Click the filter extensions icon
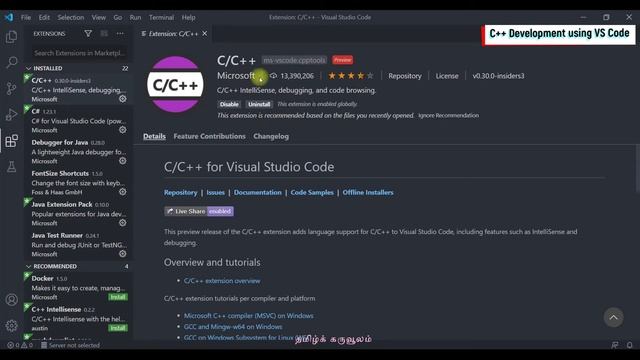640x360 pixels. click(x=88, y=33)
